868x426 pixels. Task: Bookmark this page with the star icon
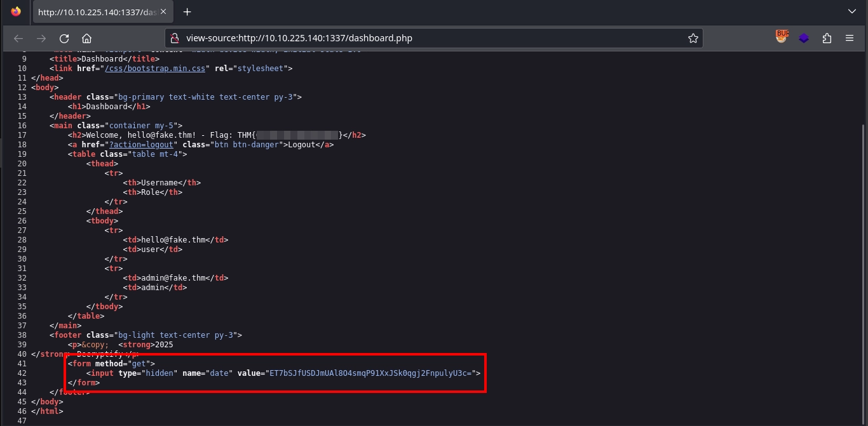pyautogui.click(x=693, y=38)
